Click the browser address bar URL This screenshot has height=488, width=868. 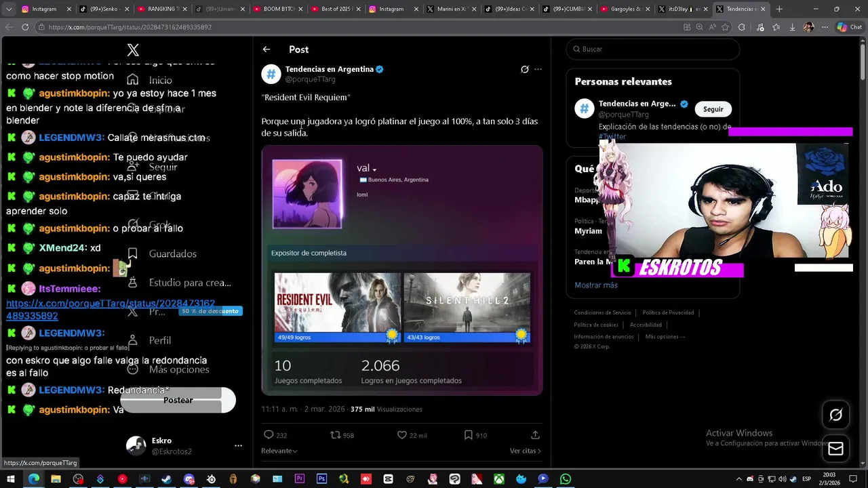(x=130, y=27)
